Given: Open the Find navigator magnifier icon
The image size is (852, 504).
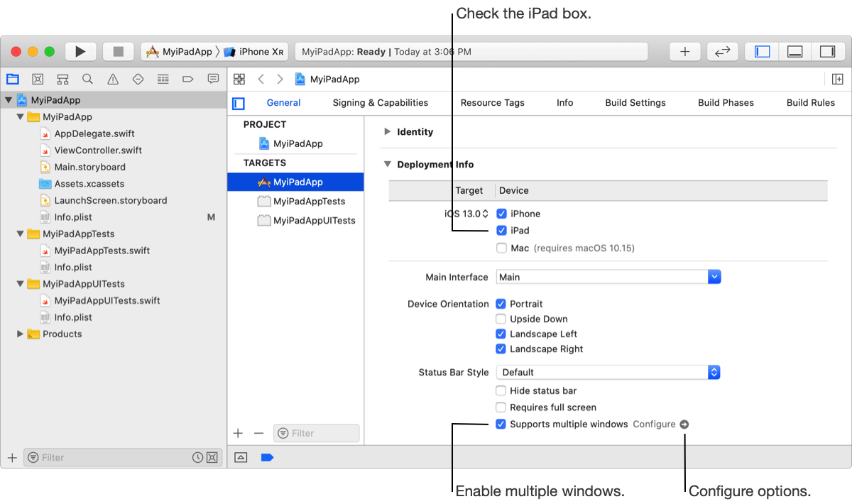Looking at the screenshot, I should click(87, 79).
